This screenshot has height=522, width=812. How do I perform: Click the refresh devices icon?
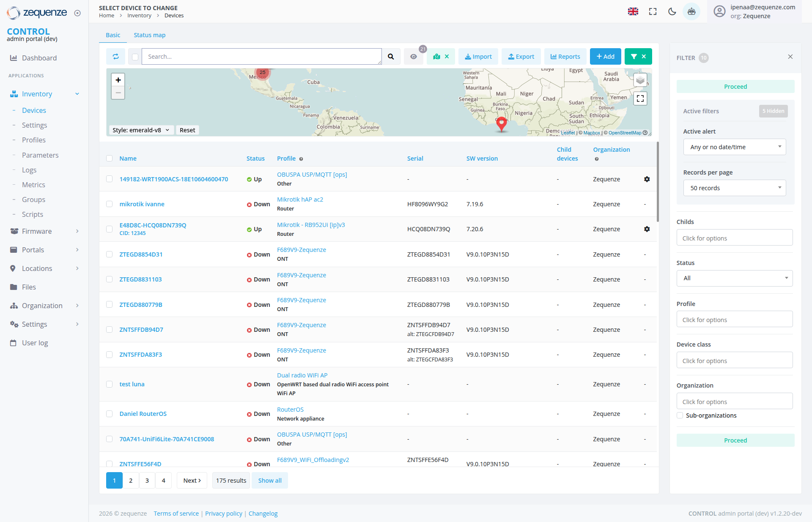pos(116,57)
